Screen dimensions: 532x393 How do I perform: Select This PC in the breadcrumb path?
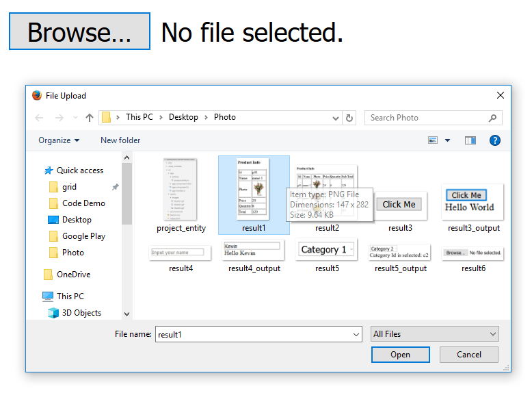[x=139, y=117]
